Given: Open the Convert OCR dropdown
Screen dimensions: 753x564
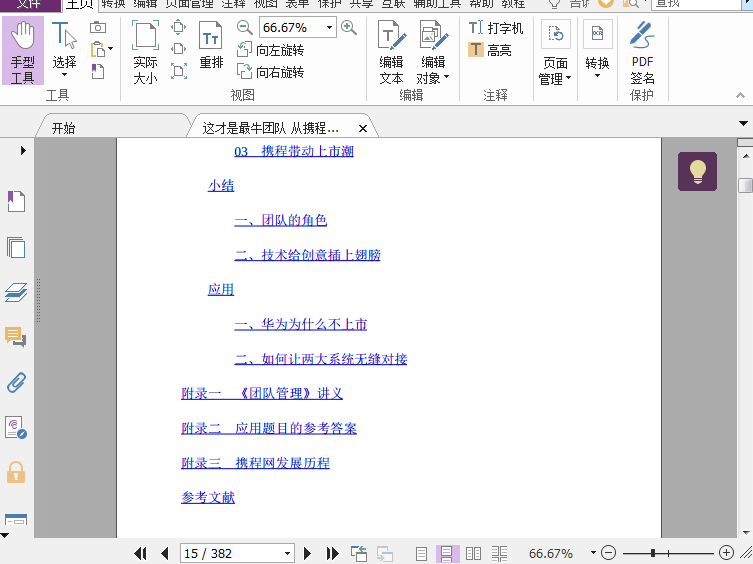Looking at the screenshot, I should click(x=597, y=50).
